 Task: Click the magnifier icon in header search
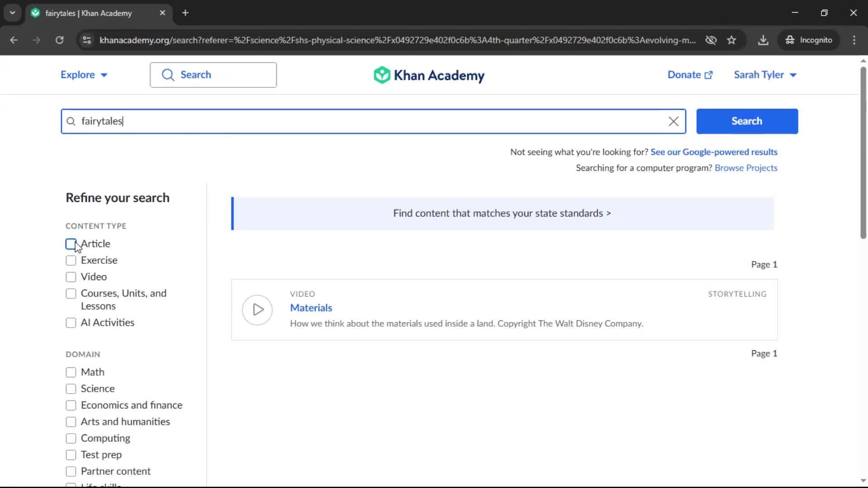(x=168, y=75)
